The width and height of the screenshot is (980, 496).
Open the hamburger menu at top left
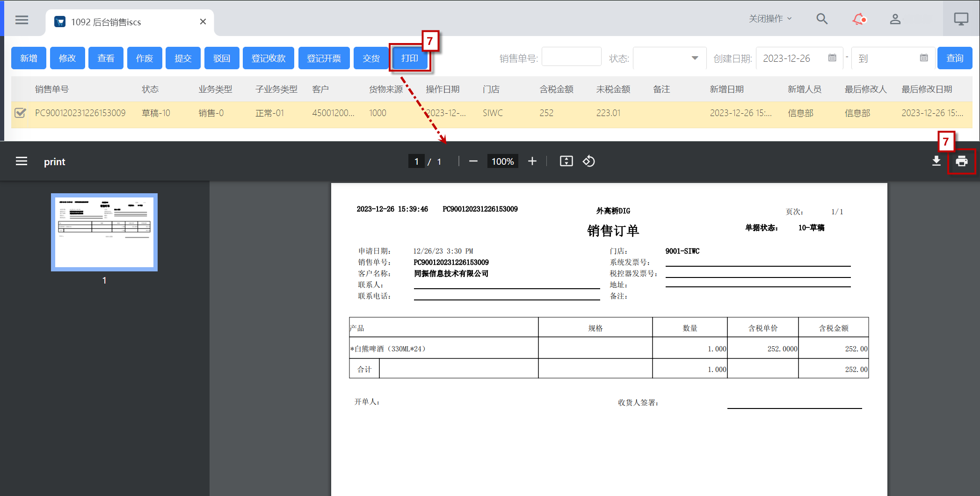[x=22, y=20]
